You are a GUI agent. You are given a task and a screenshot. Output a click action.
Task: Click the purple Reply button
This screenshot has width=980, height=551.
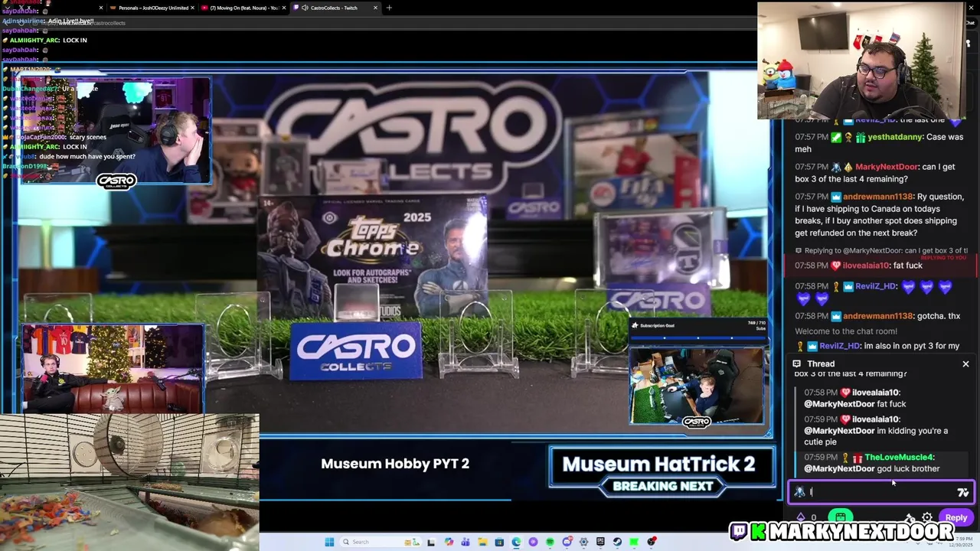(x=955, y=517)
